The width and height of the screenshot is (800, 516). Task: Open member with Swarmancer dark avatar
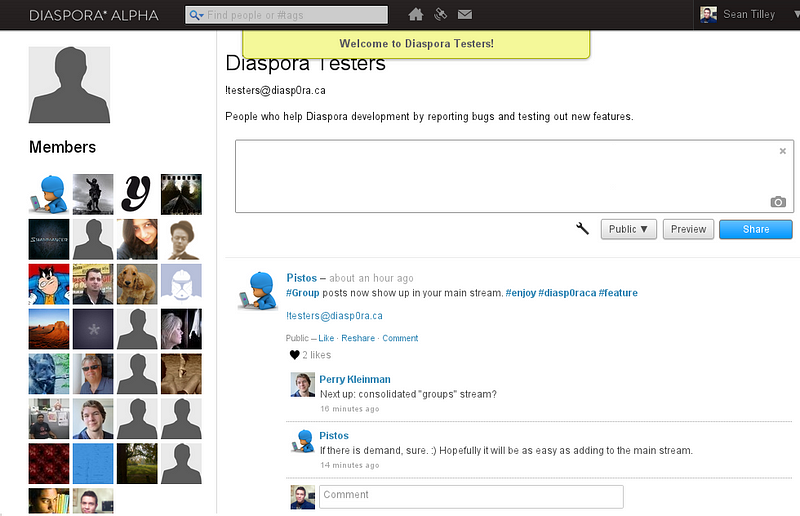(x=49, y=239)
